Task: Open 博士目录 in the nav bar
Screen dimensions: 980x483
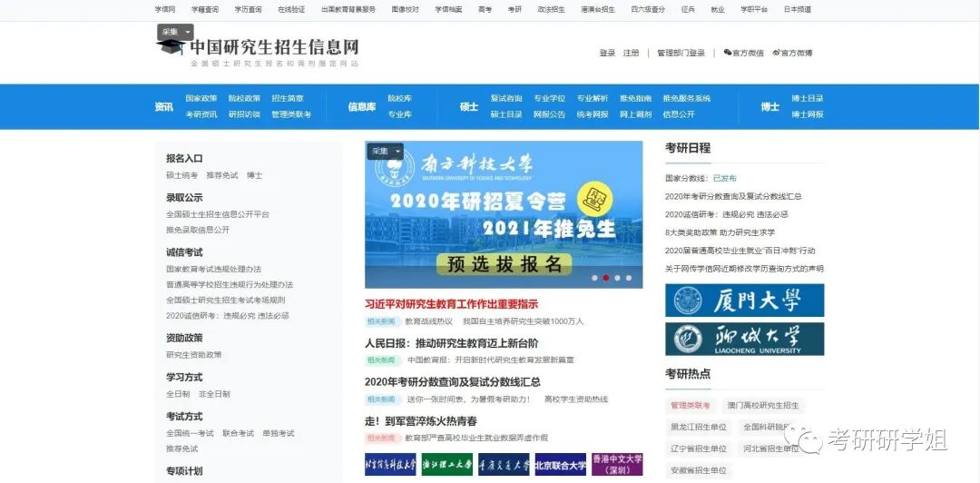Action: 808,98
